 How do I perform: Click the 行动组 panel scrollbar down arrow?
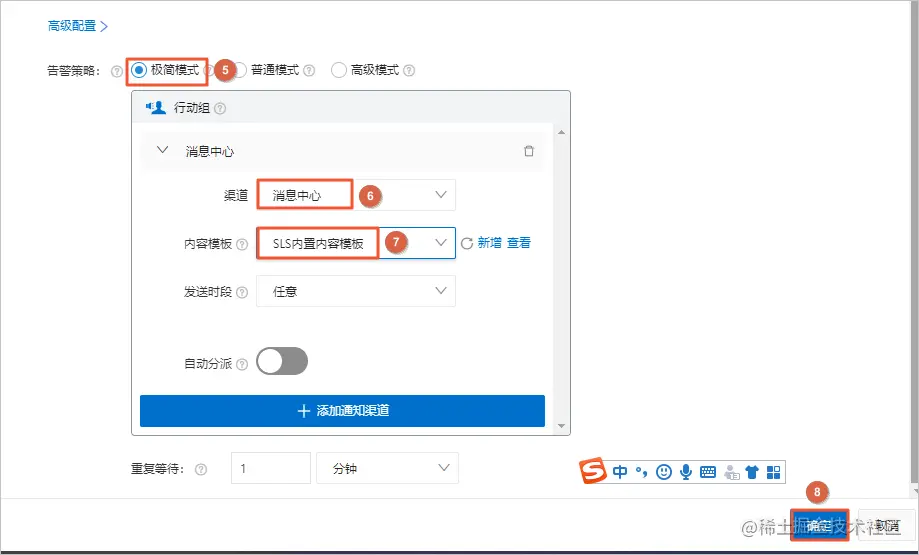pos(561,426)
